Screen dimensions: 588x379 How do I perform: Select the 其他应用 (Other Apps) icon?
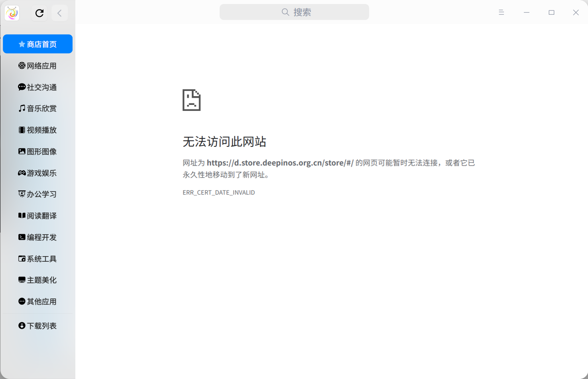pyautogui.click(x=37, y=301)
